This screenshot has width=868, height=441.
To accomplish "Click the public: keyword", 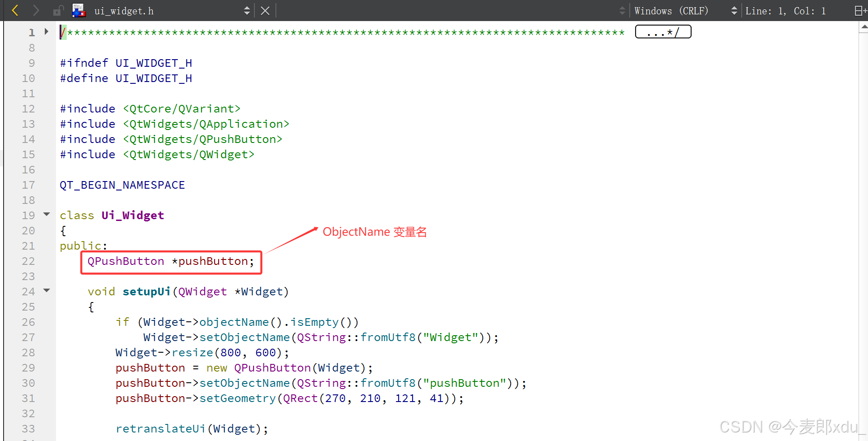I will coord(84,246).
